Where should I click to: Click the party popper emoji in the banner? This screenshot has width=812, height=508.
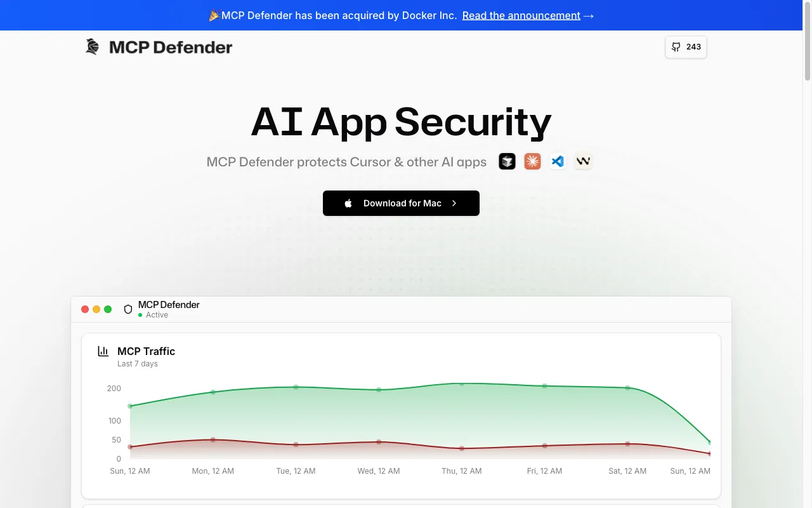pyautogui.click(x=214, y=15)
